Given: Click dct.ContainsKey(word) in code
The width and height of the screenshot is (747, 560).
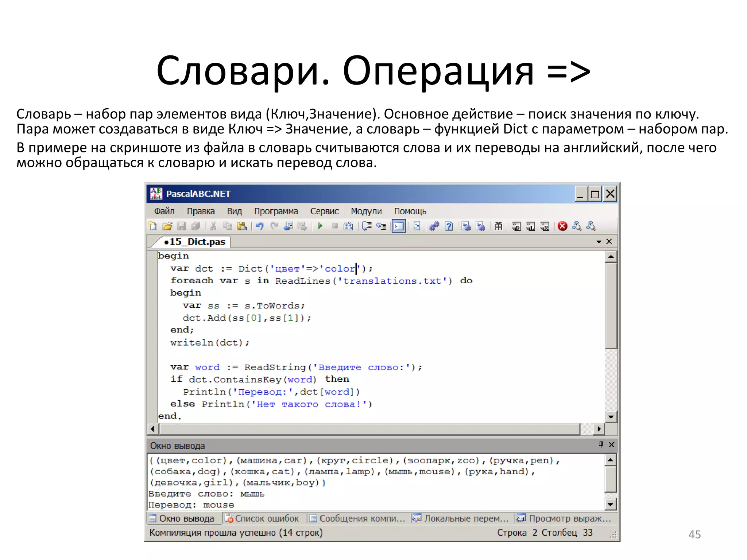Looking at the screenshot, I should (253, 380).
